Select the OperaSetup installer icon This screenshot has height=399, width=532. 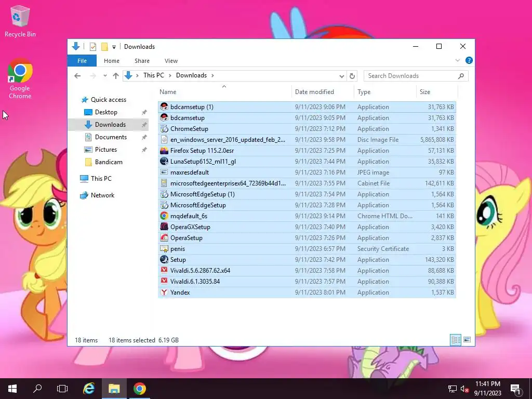pyautogui.click(x=164, y=238)
